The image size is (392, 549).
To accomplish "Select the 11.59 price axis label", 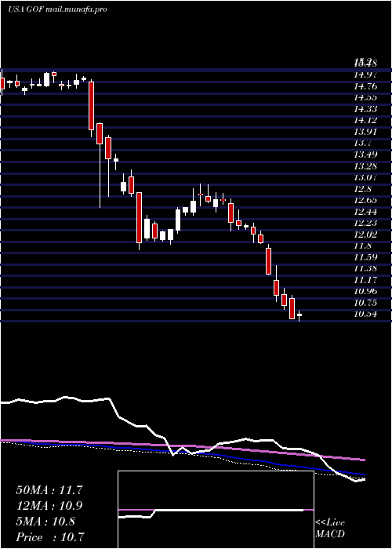I will click(365, 257).
